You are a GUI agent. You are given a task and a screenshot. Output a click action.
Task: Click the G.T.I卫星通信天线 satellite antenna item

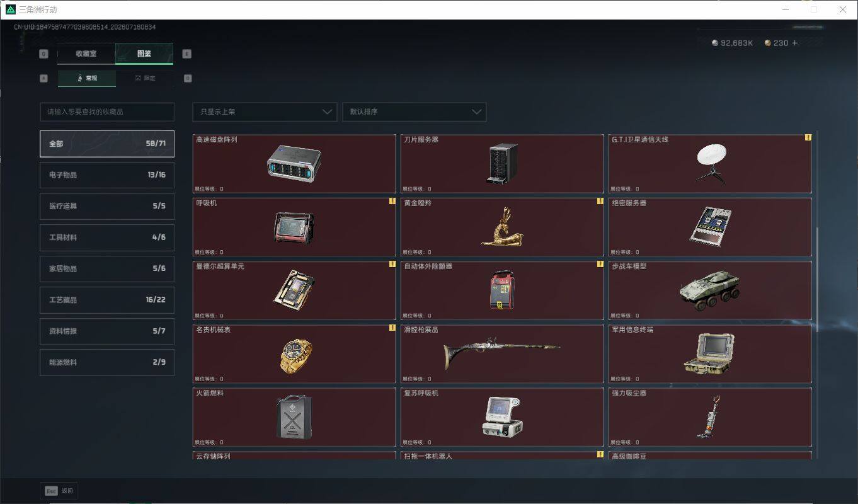pyautogui.click(x=710, y=163)
